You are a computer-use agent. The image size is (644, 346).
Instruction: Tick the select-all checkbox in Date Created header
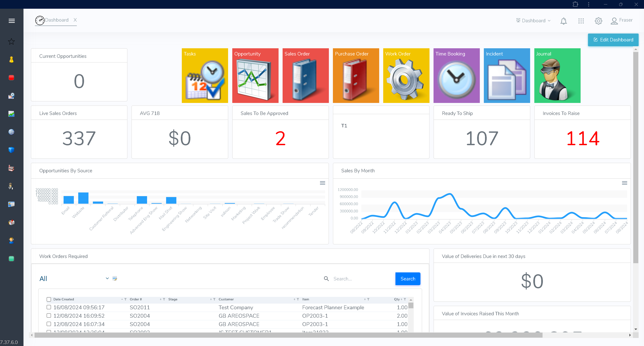coord(49,299)
